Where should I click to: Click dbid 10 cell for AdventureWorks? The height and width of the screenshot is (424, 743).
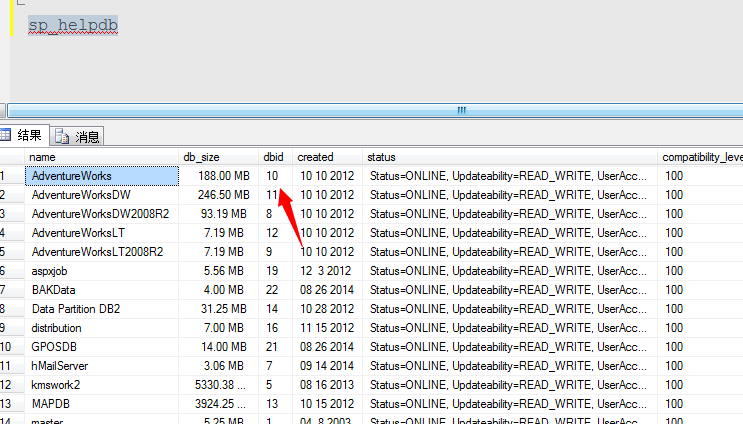tap(275, 176)
